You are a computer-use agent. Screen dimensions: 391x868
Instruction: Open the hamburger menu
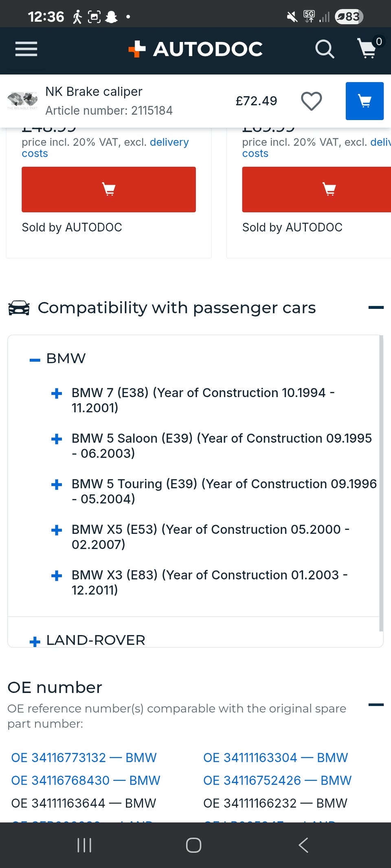26,49
